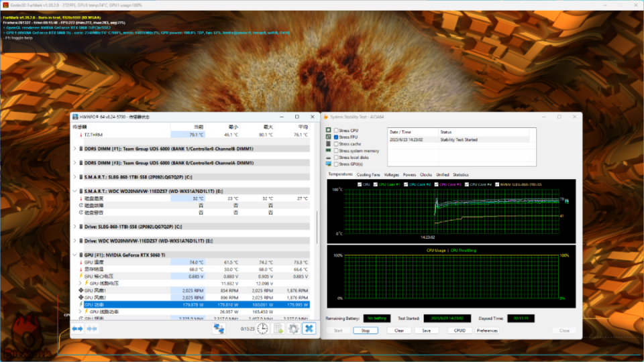This screenshot has height=362, width=644.
Task: Collapse the S.M.A.R.T.: WDC WD20NMVW group
Action: [x=74, y=191]
